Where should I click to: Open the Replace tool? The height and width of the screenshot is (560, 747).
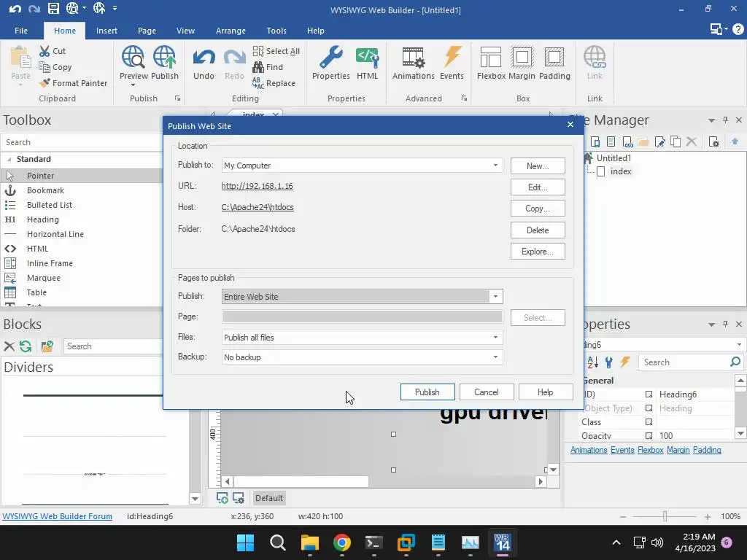tap(274, 83)
